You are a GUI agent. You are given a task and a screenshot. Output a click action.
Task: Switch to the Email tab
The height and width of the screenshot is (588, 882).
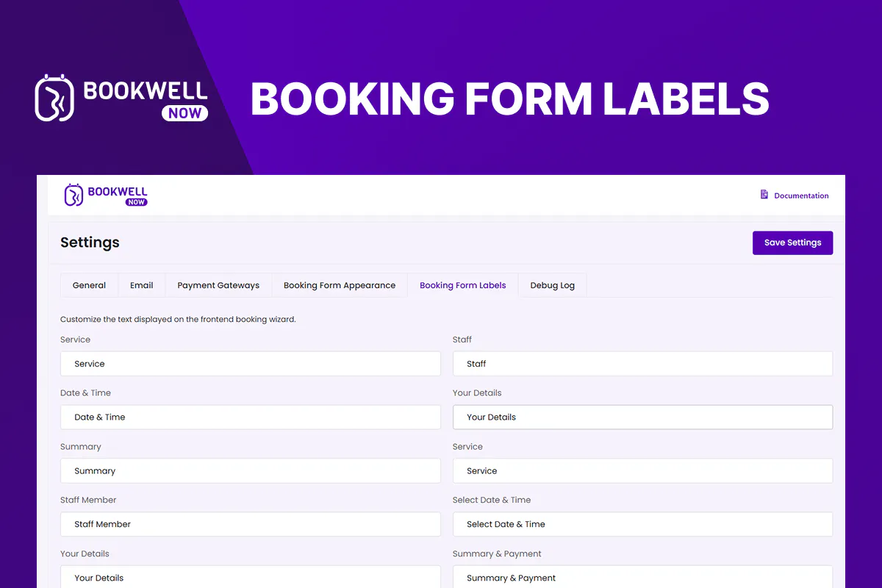(x=142, y=285)
